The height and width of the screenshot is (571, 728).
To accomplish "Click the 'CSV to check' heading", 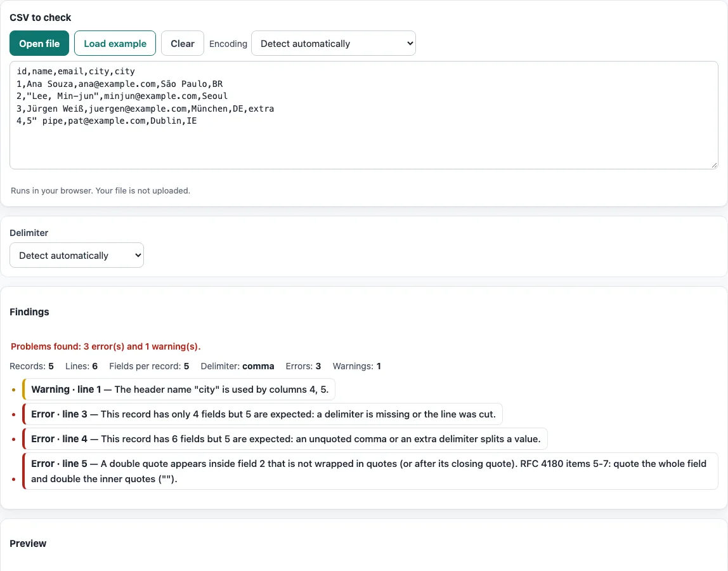I will [x=41, y=18].
